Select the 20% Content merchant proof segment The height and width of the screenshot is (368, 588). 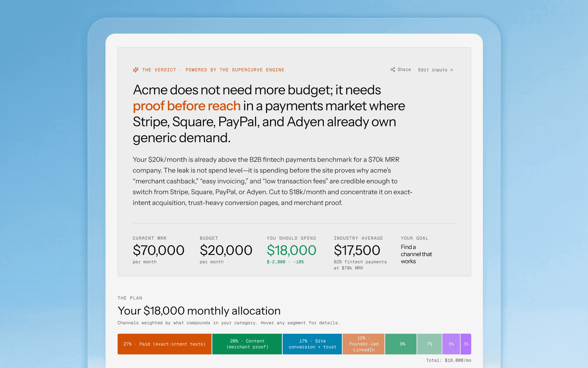point(247,344)
